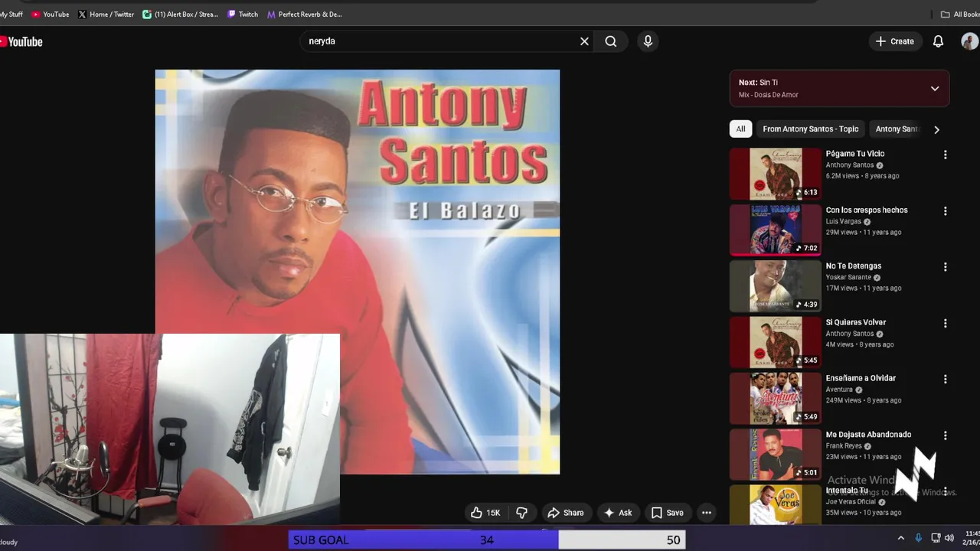Screen dimensions: 980x551
Task: Open the account avatar menu
Action: [970, 41]
